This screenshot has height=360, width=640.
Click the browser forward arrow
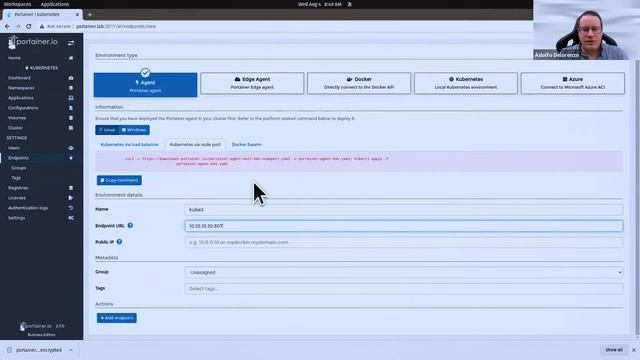(x=18, y=26)
